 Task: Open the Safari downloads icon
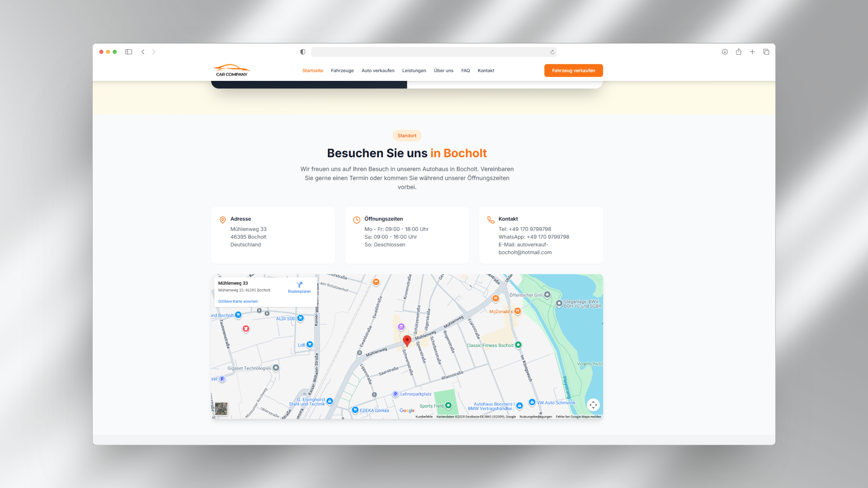click(x=725, y=52)
